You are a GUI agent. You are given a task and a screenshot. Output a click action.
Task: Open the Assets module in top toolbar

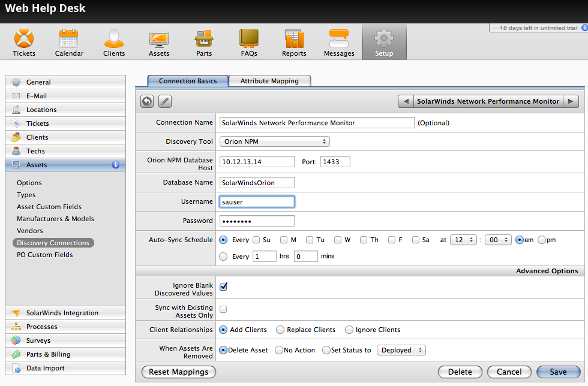pyautogui.click(x=159, y=43)
